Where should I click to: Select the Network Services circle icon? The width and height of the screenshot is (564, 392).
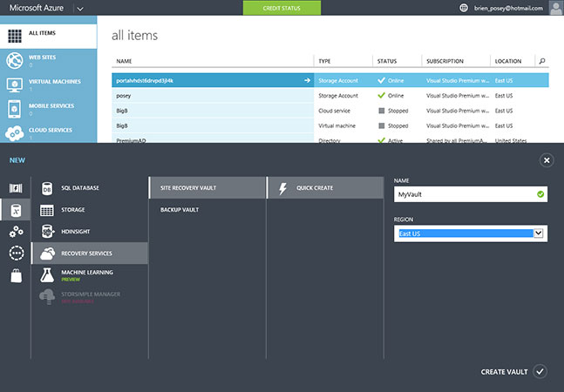click(17, 253)
